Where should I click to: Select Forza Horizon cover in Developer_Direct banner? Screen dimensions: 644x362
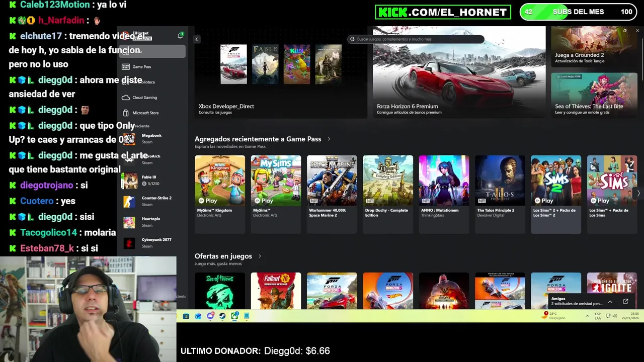233,64
